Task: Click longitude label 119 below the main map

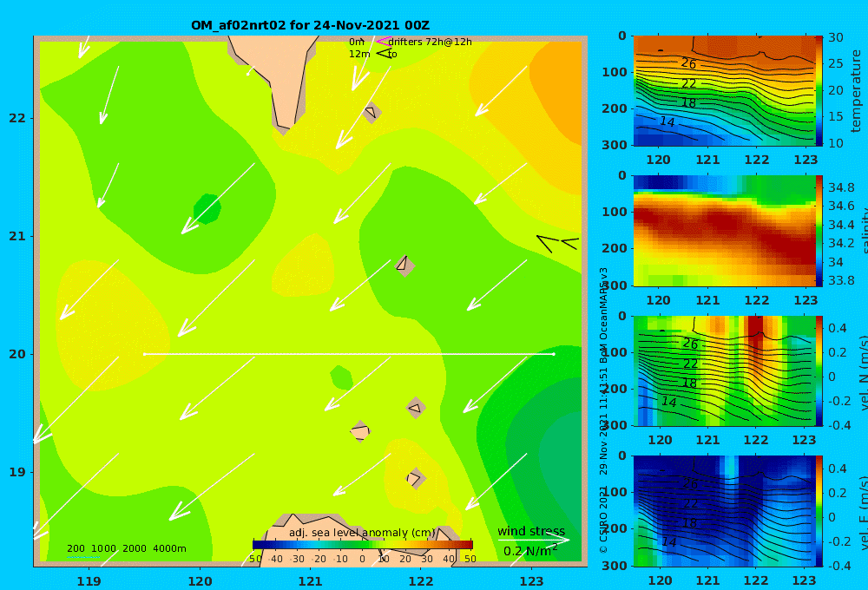Action: click(x=89, y=581)
